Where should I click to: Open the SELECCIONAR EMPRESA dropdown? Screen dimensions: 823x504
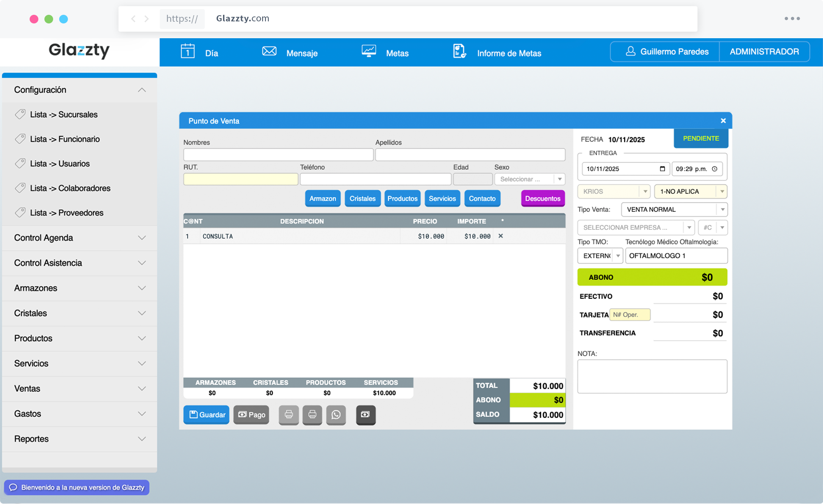689,227
